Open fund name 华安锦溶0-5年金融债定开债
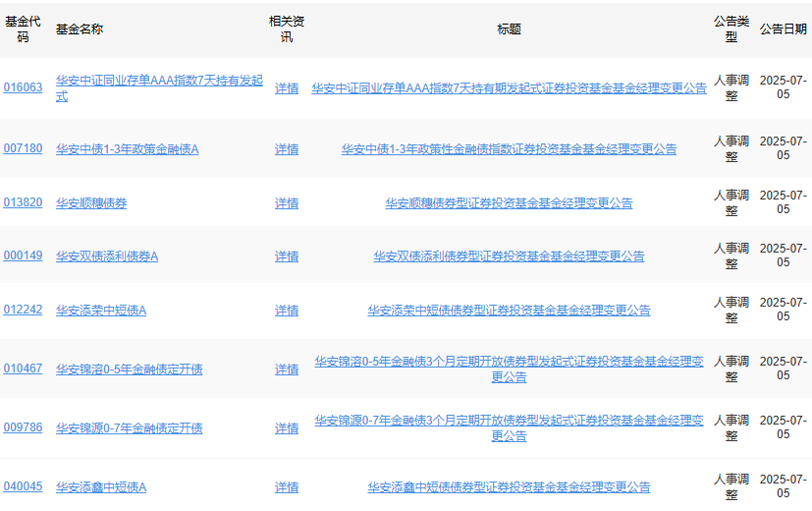 click(129, 369)
